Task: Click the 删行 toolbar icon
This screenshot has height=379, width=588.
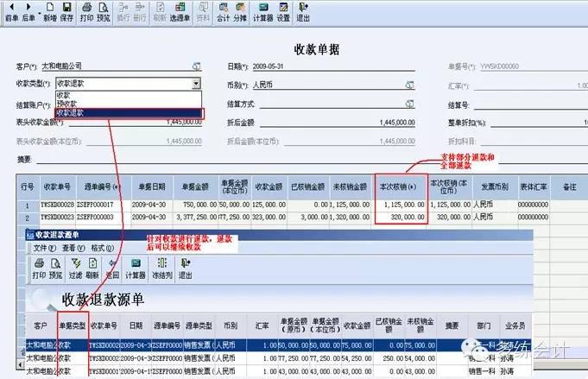Action: point(140,12)
